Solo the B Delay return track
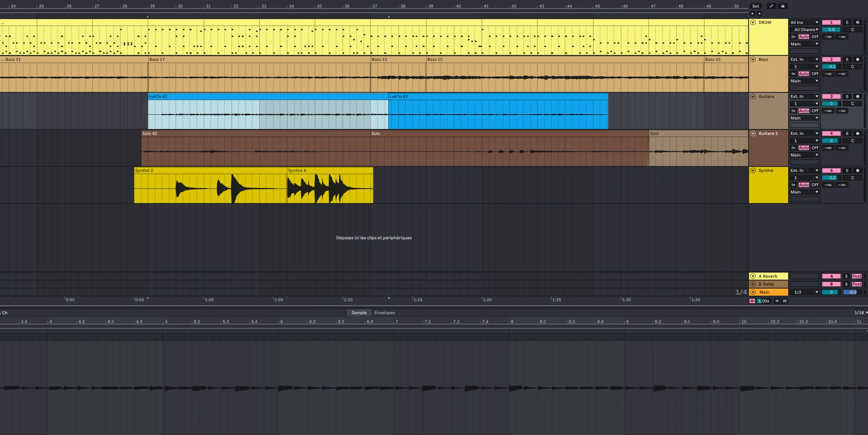 [846, 284]
